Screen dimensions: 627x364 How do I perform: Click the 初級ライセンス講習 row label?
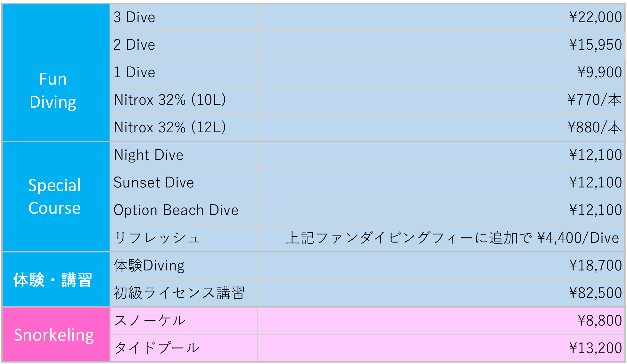coord(179,293)
